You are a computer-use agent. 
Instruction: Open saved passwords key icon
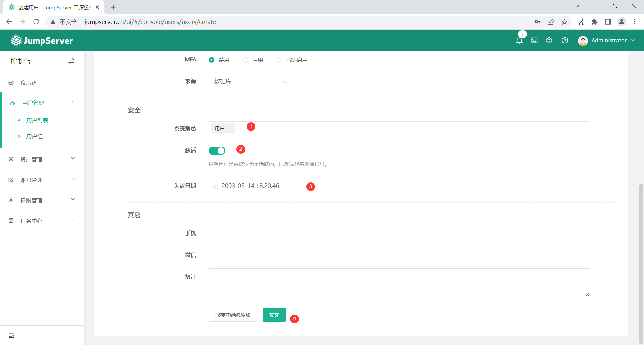(x=537, y=22)
